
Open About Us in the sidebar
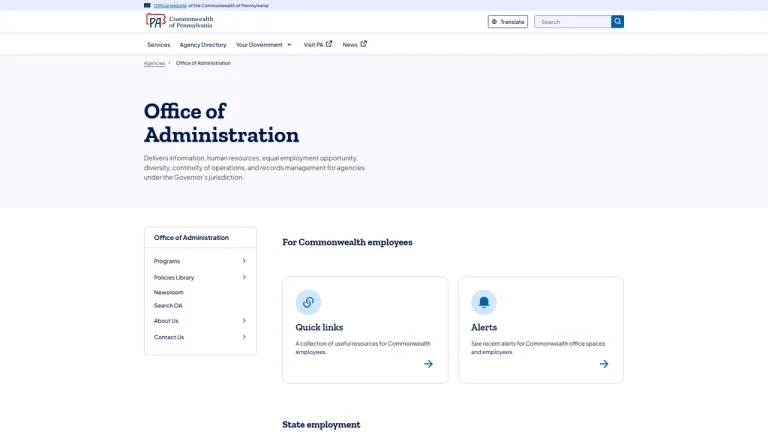tap(166, 321)
